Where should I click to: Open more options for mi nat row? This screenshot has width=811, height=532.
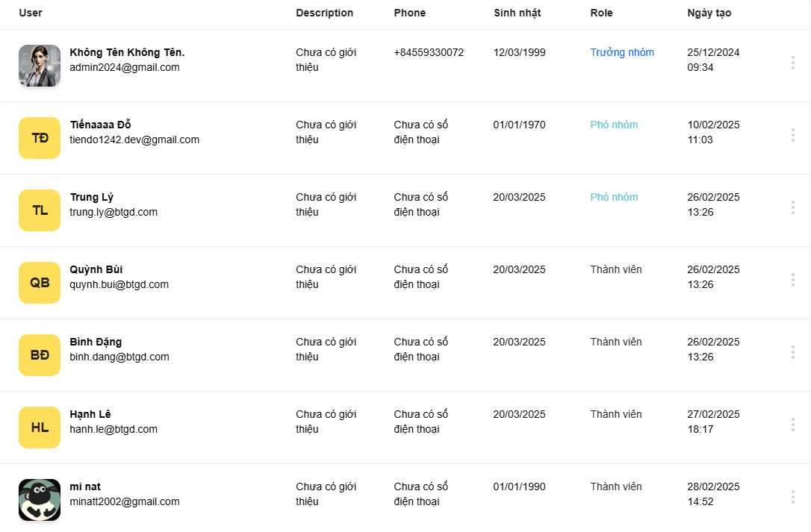click(x=792, y=498)
